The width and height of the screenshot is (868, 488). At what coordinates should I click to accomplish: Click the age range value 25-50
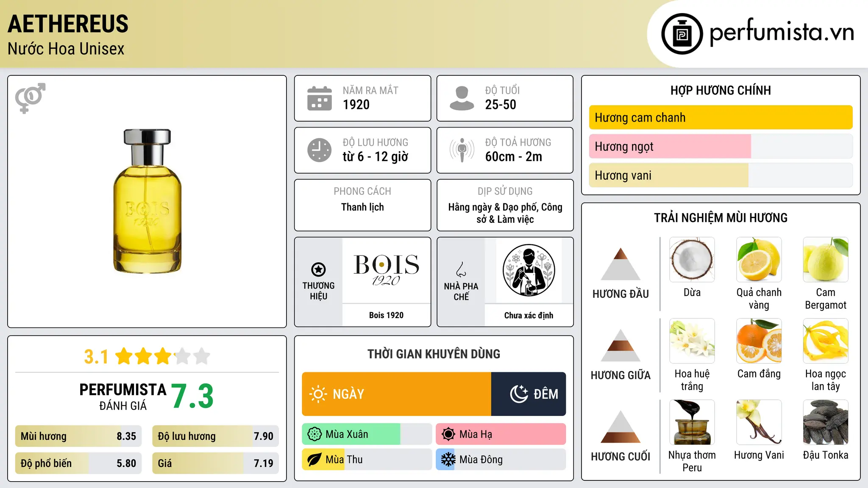click(501, 105)
